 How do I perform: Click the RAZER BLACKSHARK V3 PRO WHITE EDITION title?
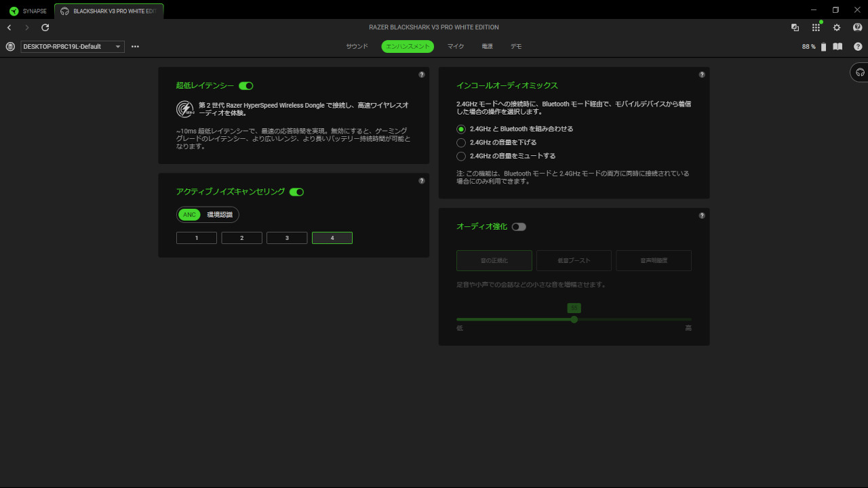point(434,28)
